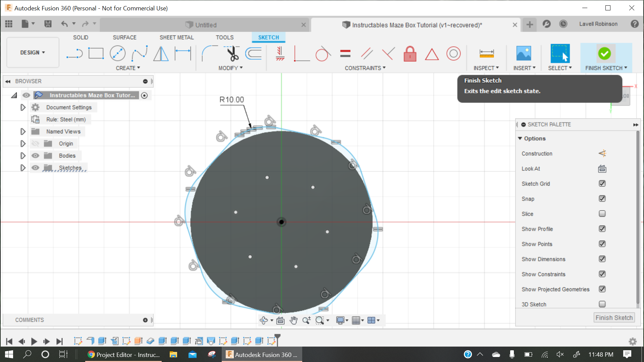The width and height of the screenshot is (644, 362).
Task: Enable the Slice checkbox
Action: (602, 214)
